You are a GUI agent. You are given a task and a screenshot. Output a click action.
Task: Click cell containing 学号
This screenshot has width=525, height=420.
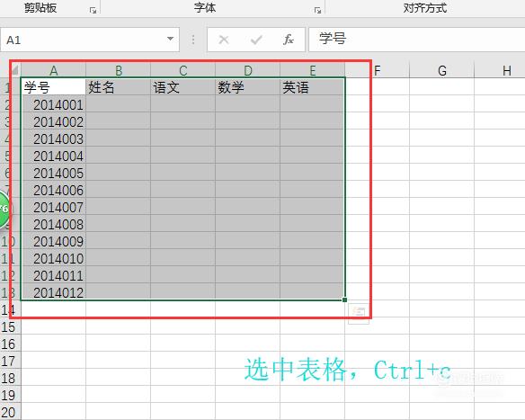(x=54, y=87)
